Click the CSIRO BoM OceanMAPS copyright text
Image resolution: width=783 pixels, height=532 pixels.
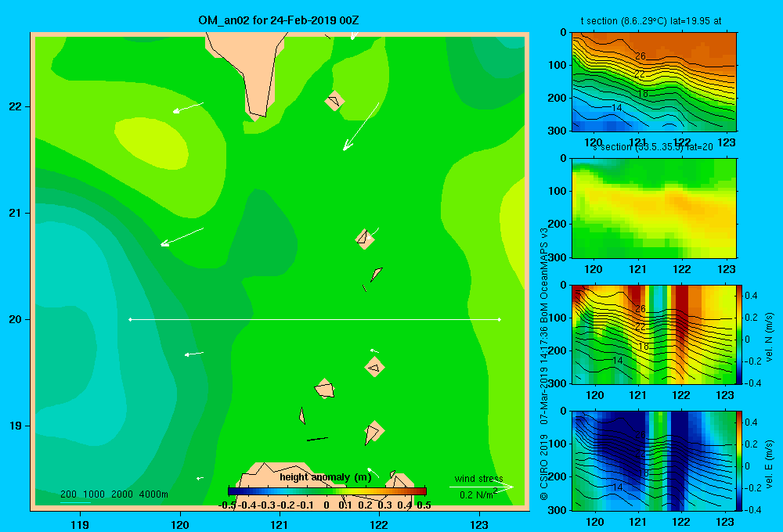[x=544, y=364]
